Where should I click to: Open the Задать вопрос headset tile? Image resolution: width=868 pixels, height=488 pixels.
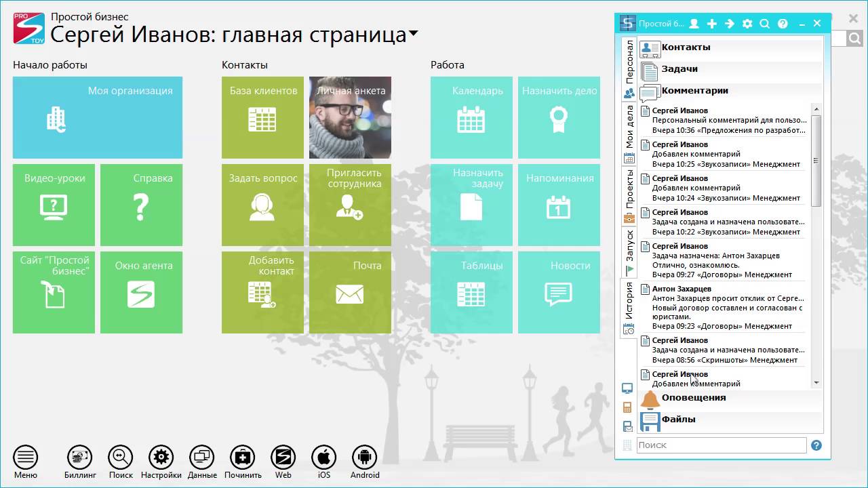tap(262, 205)
